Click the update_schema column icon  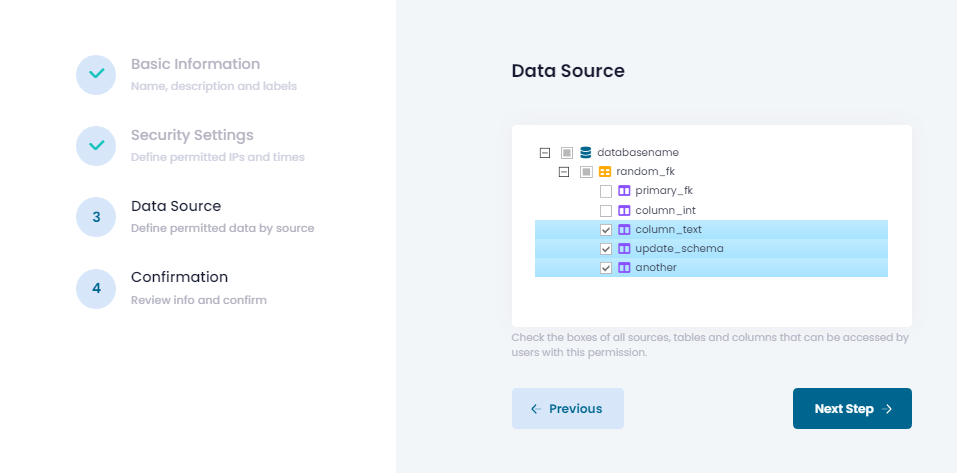pyautogui.click(x=624, y=249)
